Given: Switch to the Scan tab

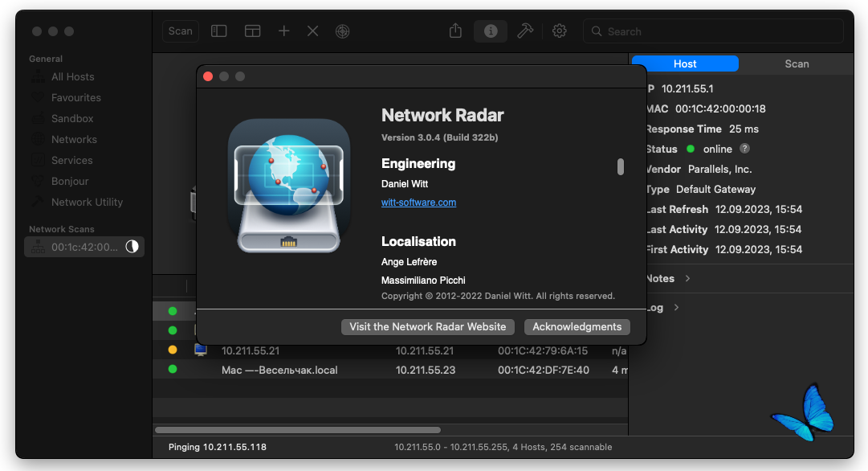Looking at the screenshot, I should click(797, 63).
